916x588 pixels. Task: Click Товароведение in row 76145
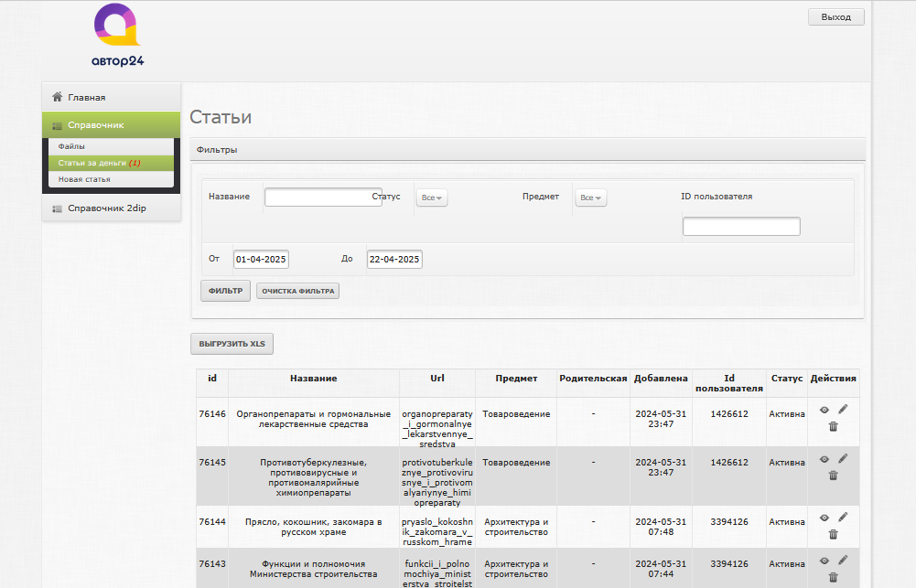pyautogui.click(x=516, y=463)
